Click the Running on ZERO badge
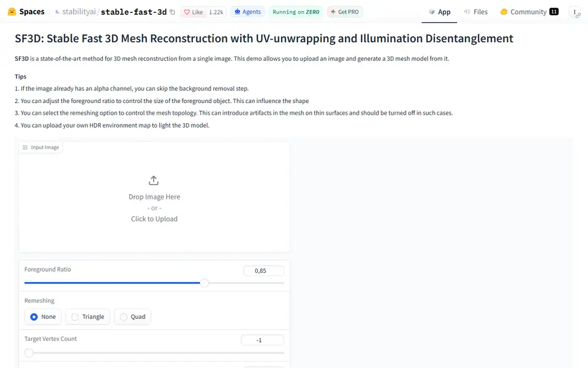 296,12
